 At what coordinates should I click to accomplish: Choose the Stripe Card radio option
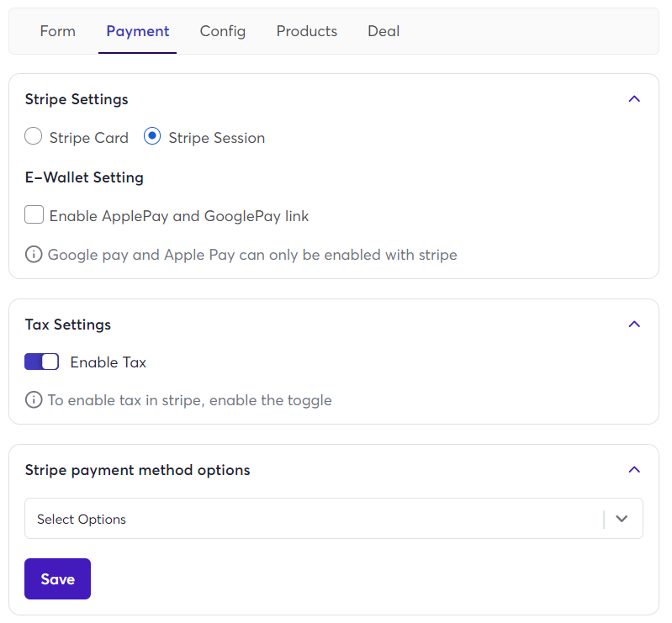point(34,137)
